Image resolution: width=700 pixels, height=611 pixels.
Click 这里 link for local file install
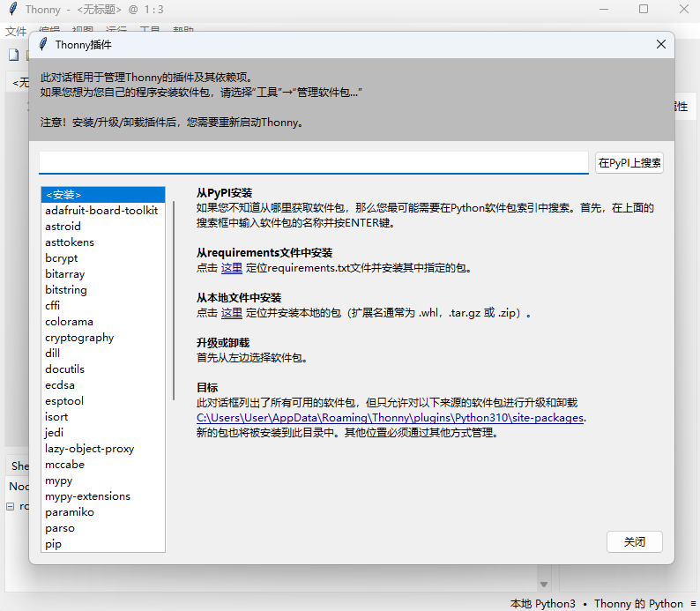(232, 313)
